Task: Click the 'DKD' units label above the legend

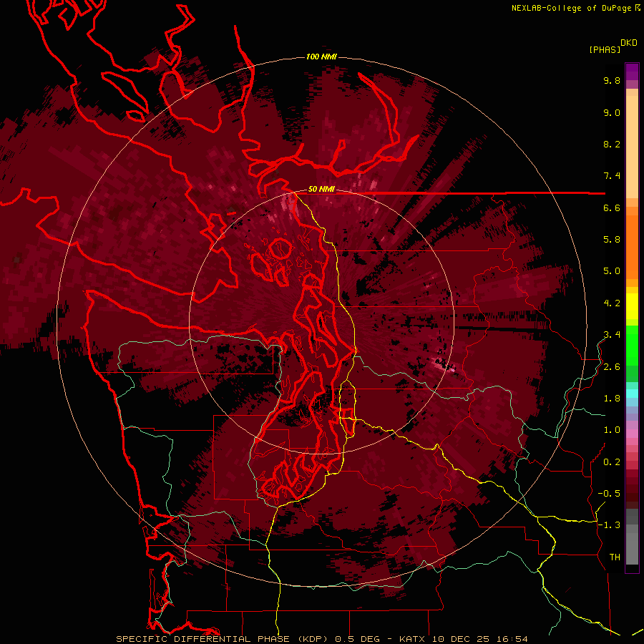Action: coord(629,43)
